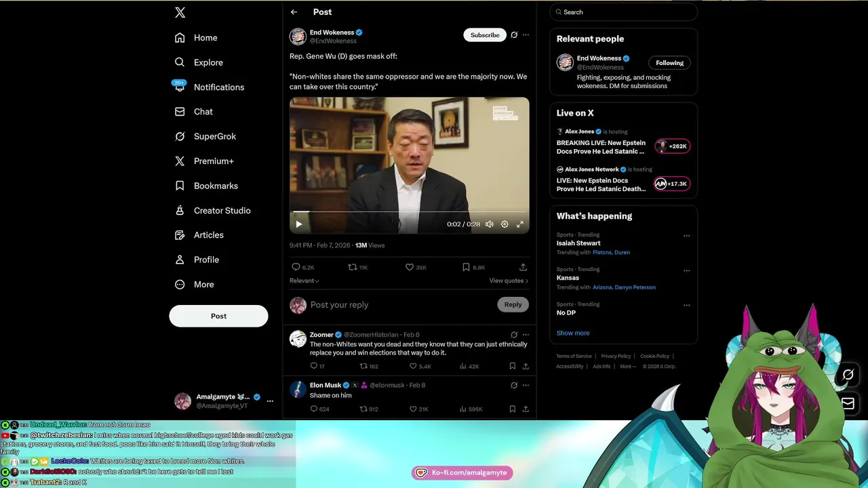Click Grok icon on Zoomer reply
868x488 pixels.
coord(514,335)
